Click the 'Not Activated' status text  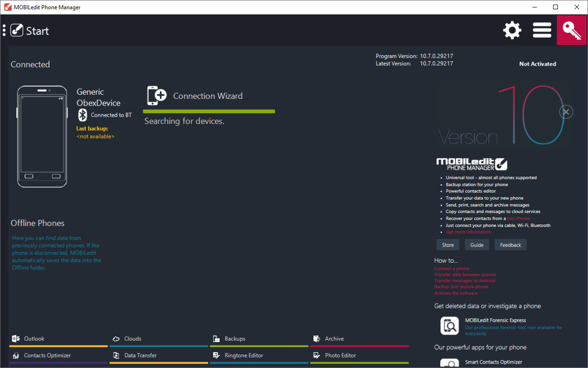tap(537, 64)
